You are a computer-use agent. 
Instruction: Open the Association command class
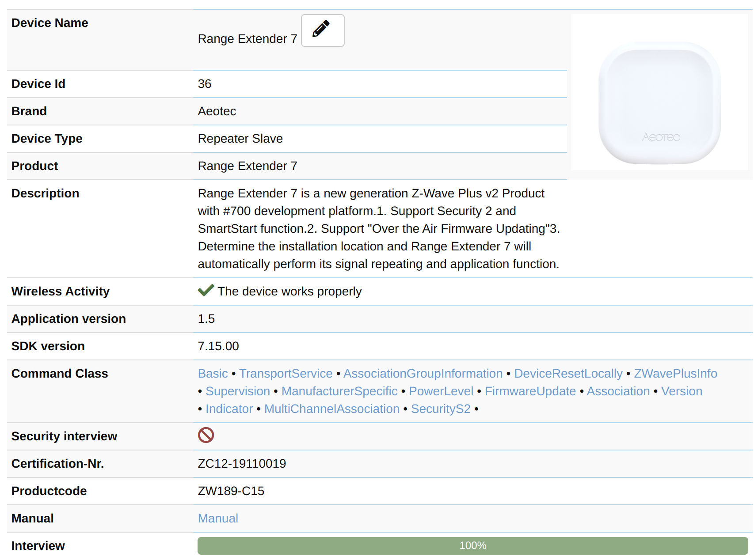(618, 391)
